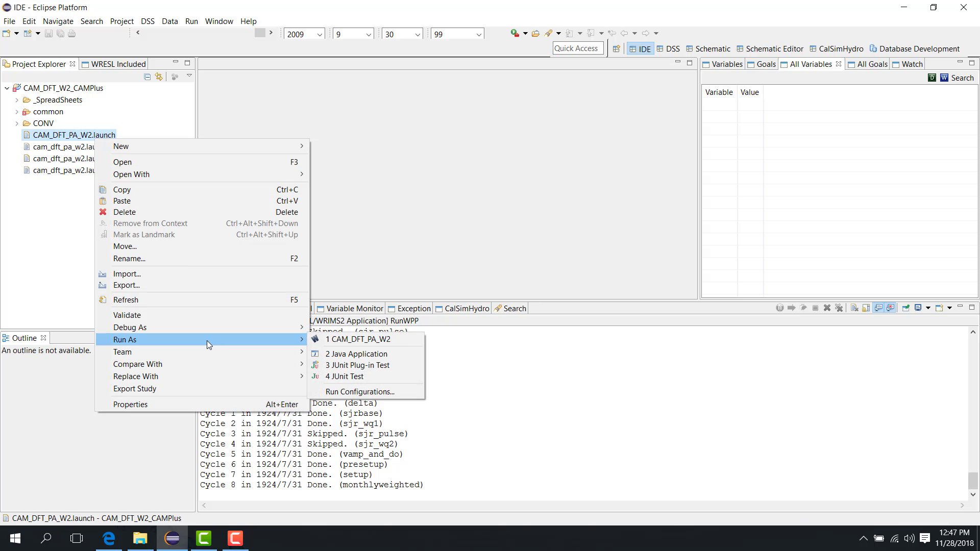Switch to the DSS perspective button
Screen dimensions: 980x551
[668, 49]
